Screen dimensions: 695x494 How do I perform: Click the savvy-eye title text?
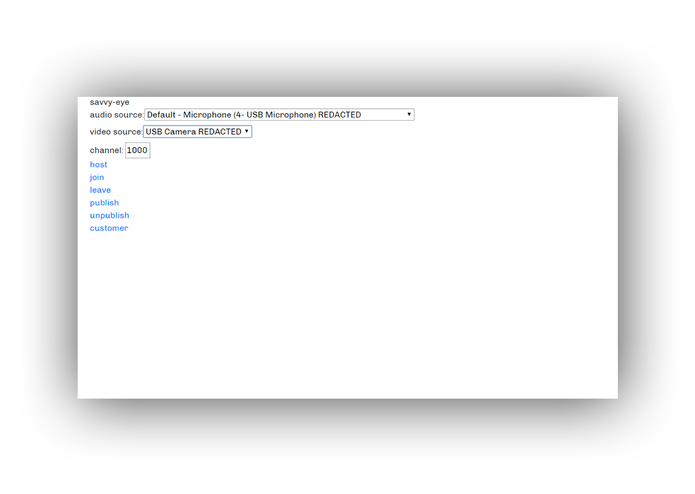point(109,102)
